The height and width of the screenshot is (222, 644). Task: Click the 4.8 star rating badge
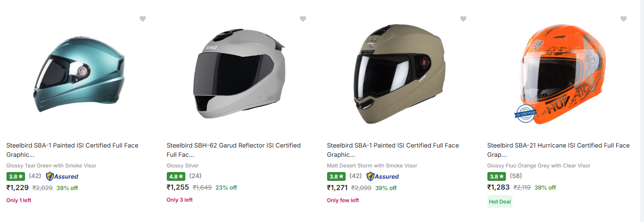176,176
